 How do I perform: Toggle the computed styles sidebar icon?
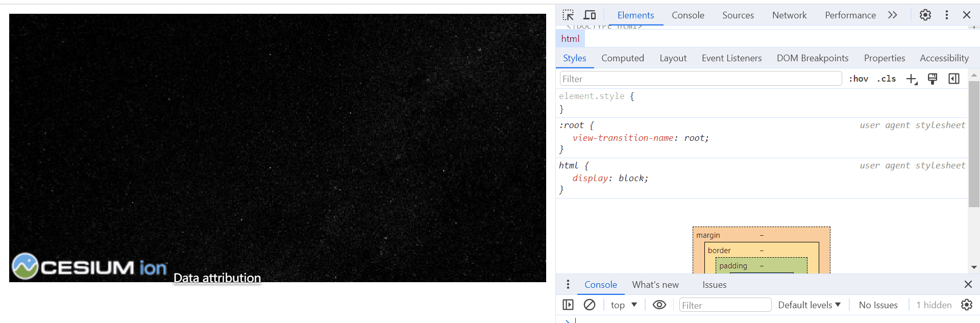coord(954,79)
